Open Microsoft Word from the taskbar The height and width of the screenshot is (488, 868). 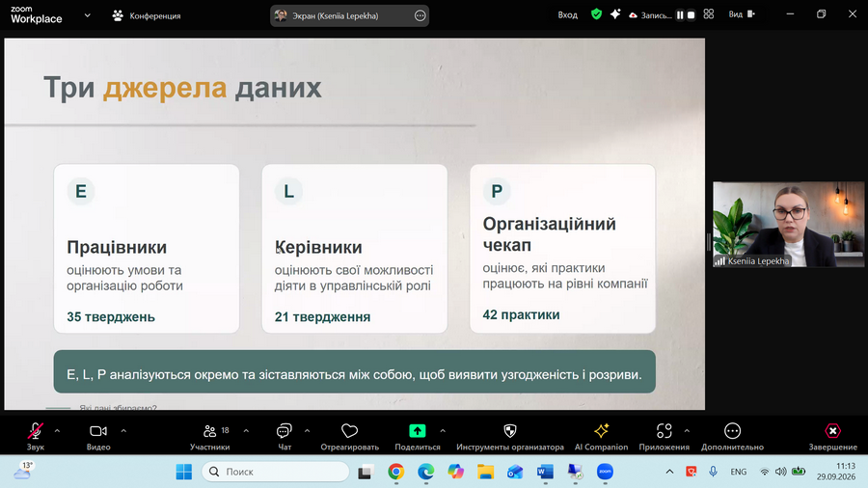coord(545,472)
